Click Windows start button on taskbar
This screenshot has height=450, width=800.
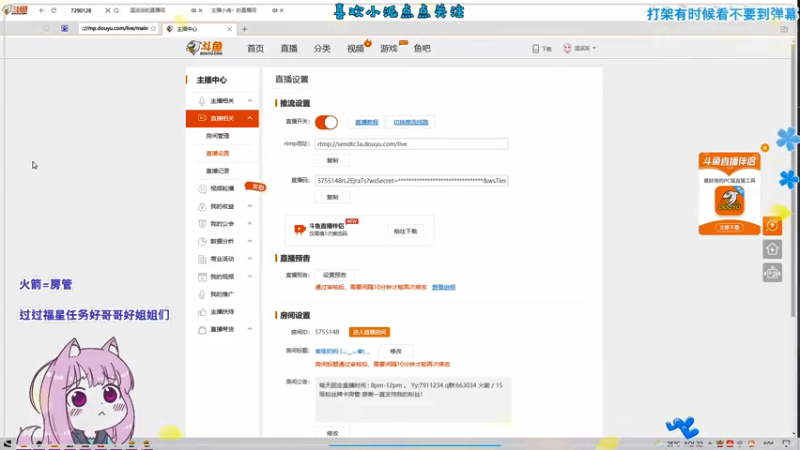pos(7,444)
